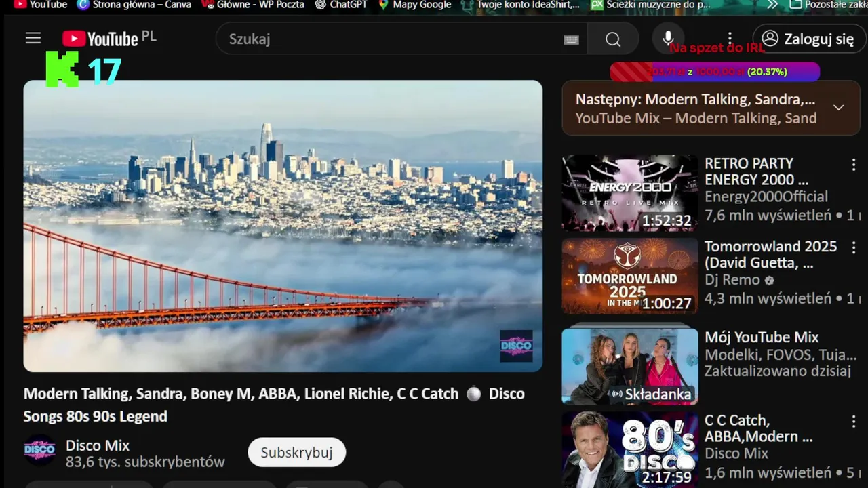Image resolution: width=868 pixels, height=488 pixels.
Task: Click the YouTube Mix – Modern Talking subtitle
Action: [696, 118]
